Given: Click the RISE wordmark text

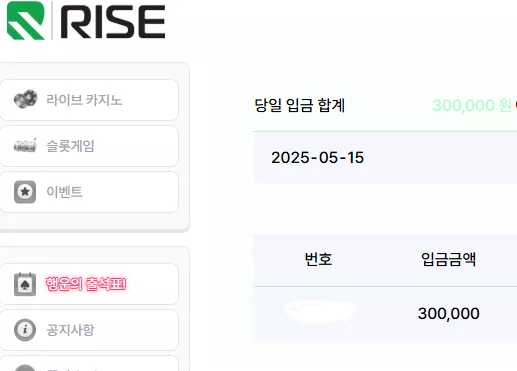Looking at the screenshot, I should (x=113, y=22).
